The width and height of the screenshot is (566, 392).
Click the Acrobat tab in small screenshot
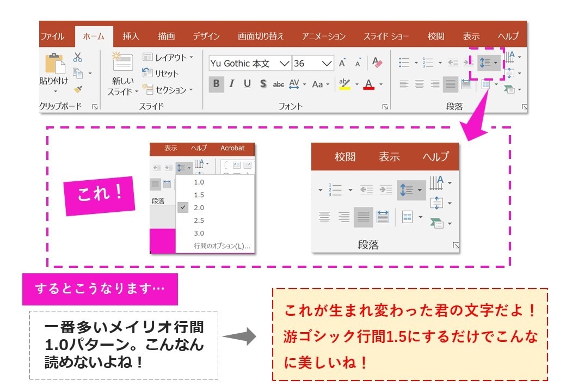pos(232,148)
